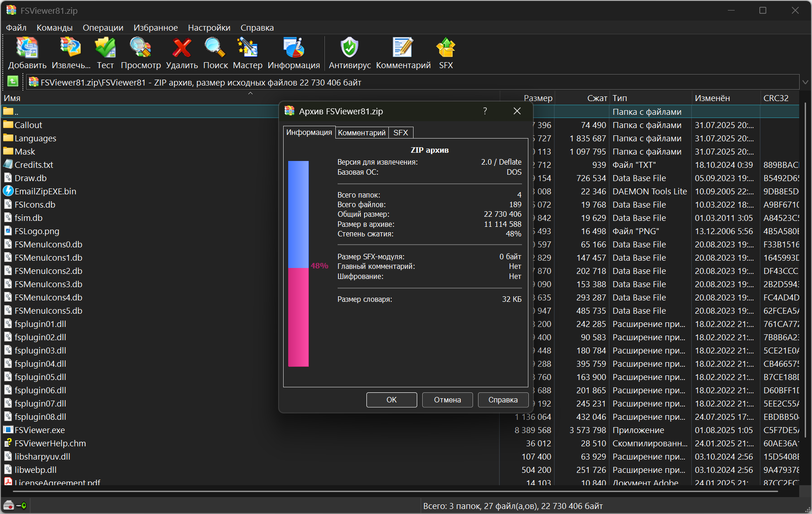Confirm dialog with OK button
The image size is (812, 514).
(x=392, y=400)
